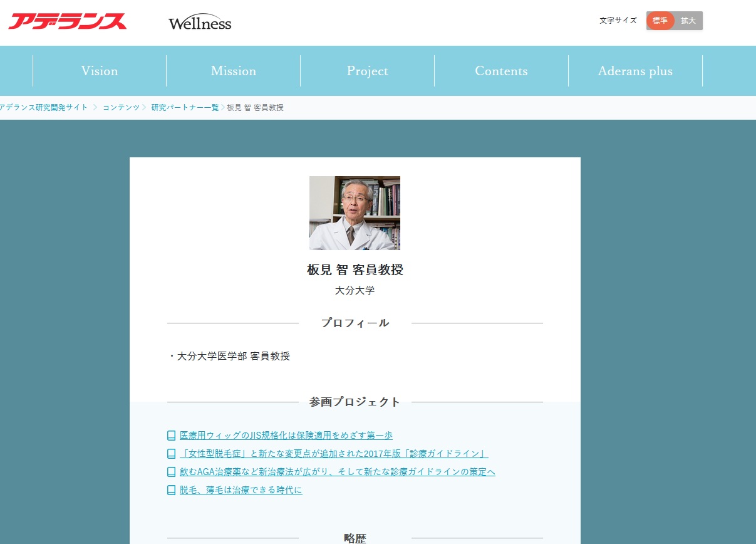Go to 研究パートナー一覧 breadcrumb
Image resolution: width=756 pixels, height=544 pixels.
click(185, 108)
